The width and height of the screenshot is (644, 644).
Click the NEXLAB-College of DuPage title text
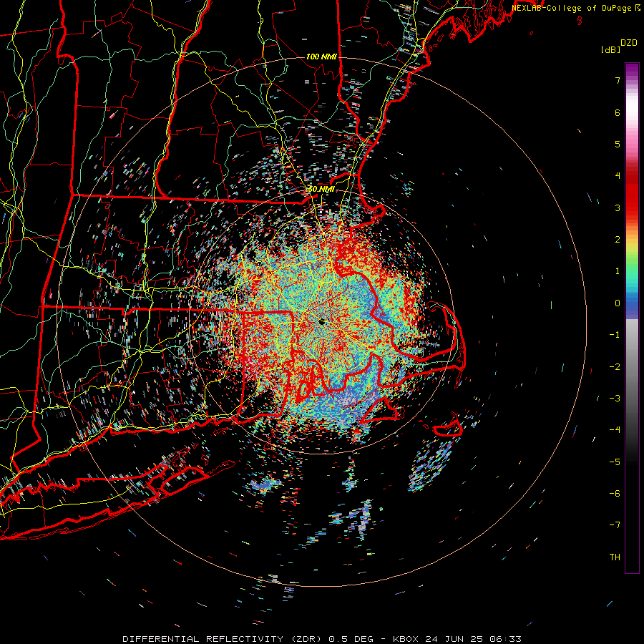click(572, 8)
